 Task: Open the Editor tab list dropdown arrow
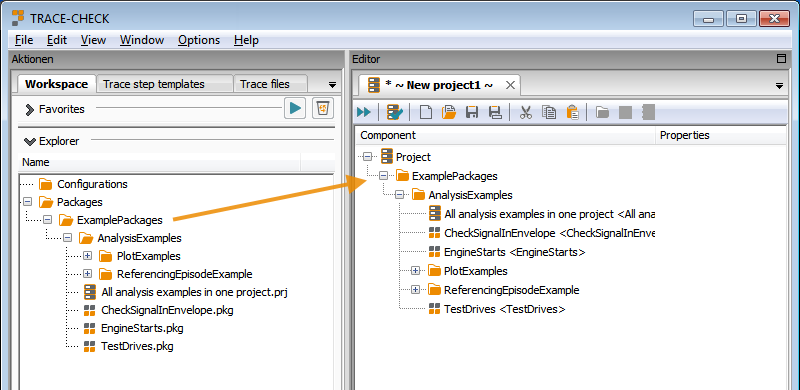[x=779, y=86]
